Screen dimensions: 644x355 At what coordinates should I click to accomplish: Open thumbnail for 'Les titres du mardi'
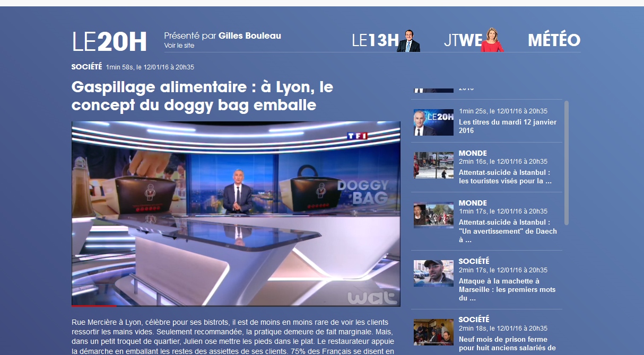[x=433, y=122]
